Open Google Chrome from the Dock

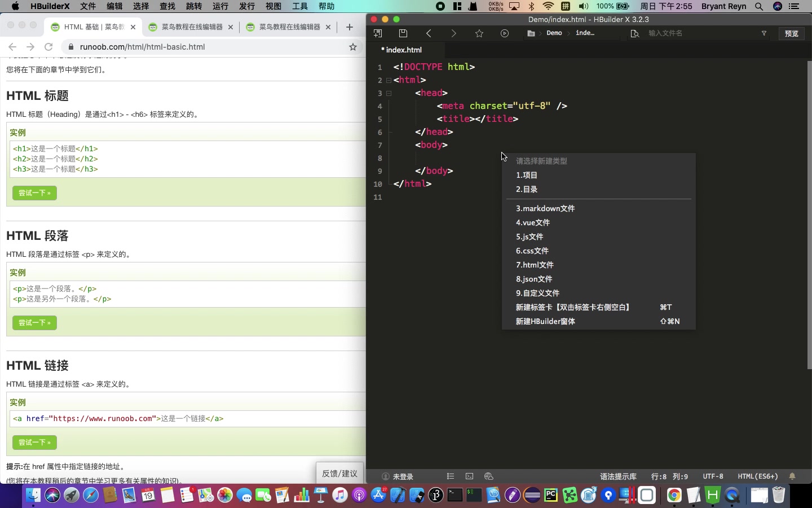674,496
